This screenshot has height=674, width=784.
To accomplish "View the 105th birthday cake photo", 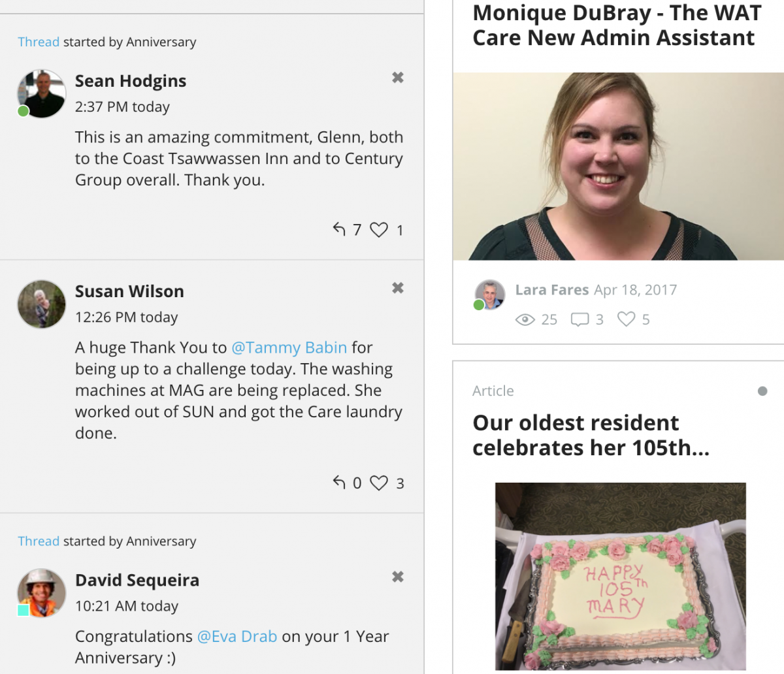I will click(x=620, y=578).
